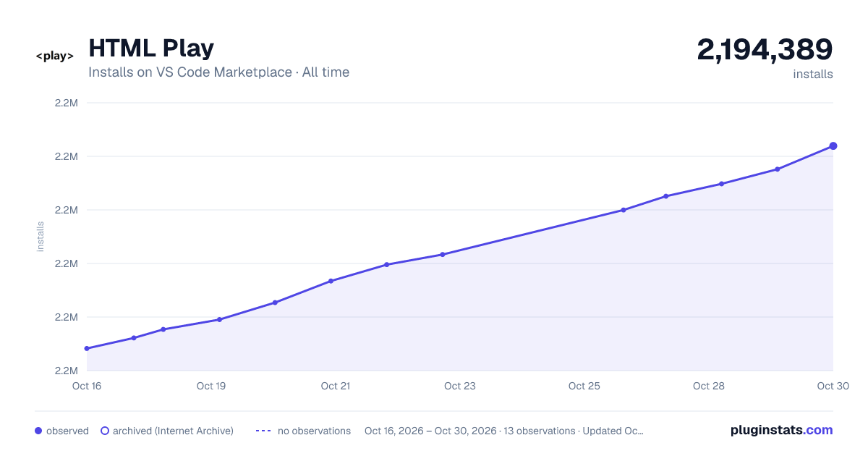
Task: Click the Oct 21 axis label
Action: click(336, 386)
